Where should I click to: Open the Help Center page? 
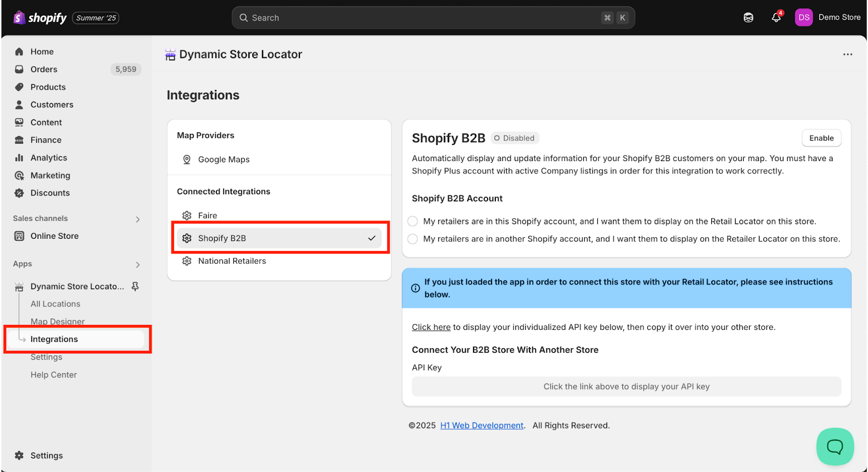(x=54, y=375)
